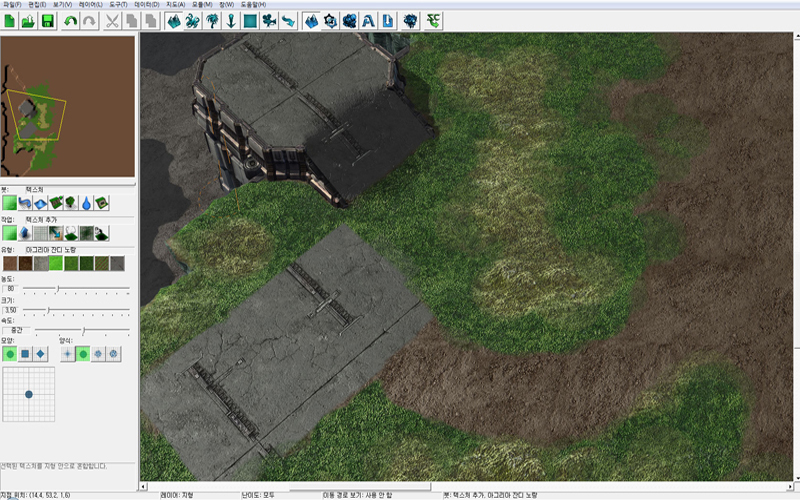
Task: Open the data module blue cluster icon
Action: pos(349,21)
